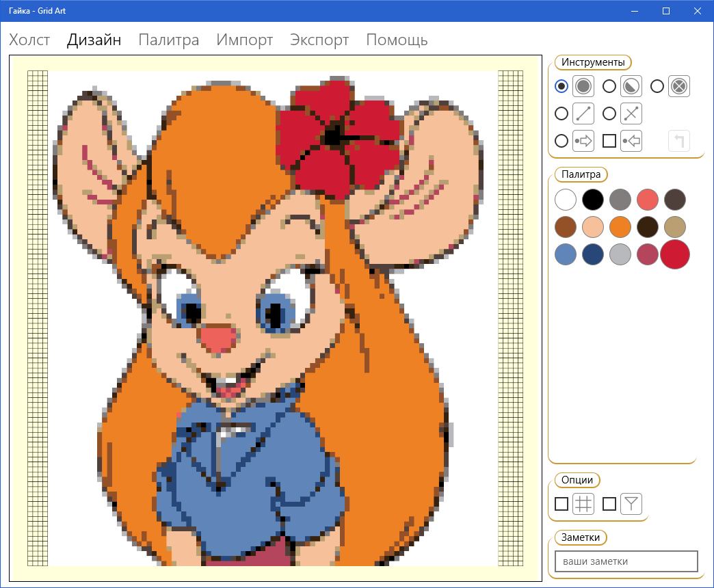The height and width of the screenshot is (588, 714).
Task: Pick the white color swatch
Action: (x=566, y=200)
